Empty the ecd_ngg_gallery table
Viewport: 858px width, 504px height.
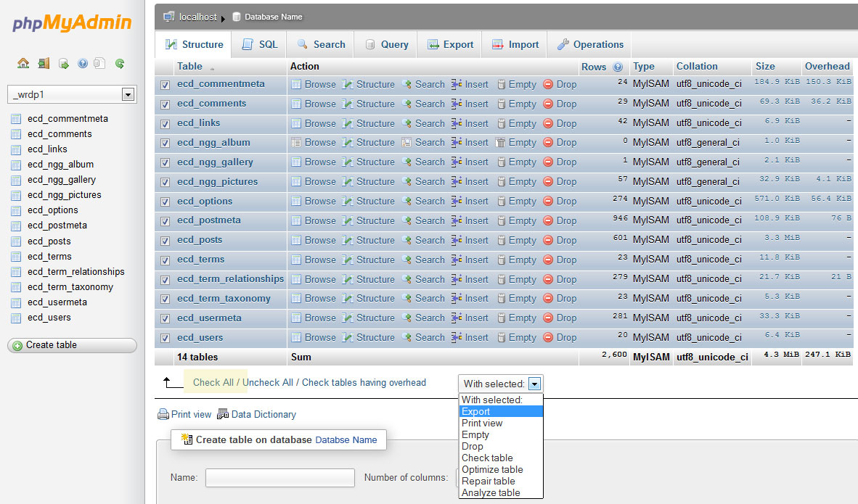click(517, 162)
